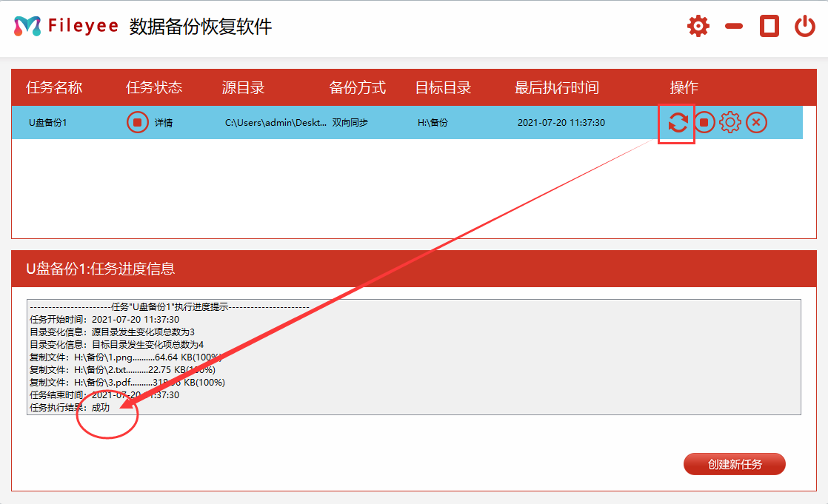Click the 最后执行时间 column header
This screenshot has width=828, height=504.
tap(557, 87)
